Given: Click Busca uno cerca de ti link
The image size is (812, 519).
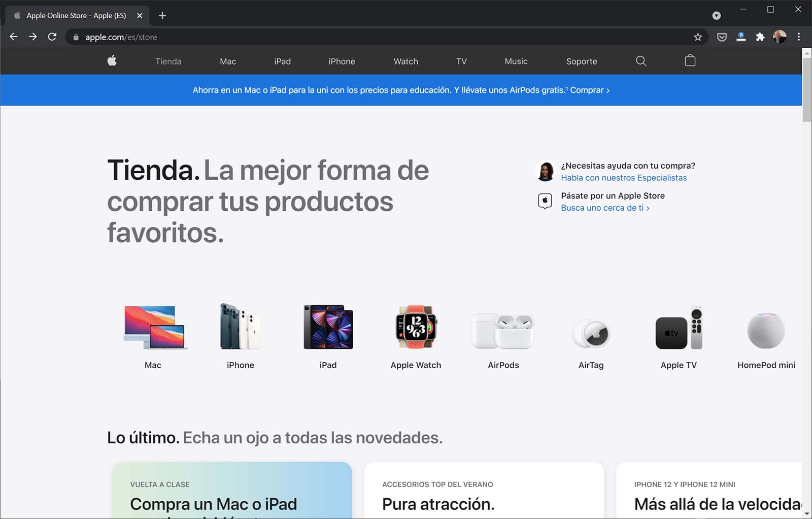Looking at the screenshot, I should click(x=605, y=208).
